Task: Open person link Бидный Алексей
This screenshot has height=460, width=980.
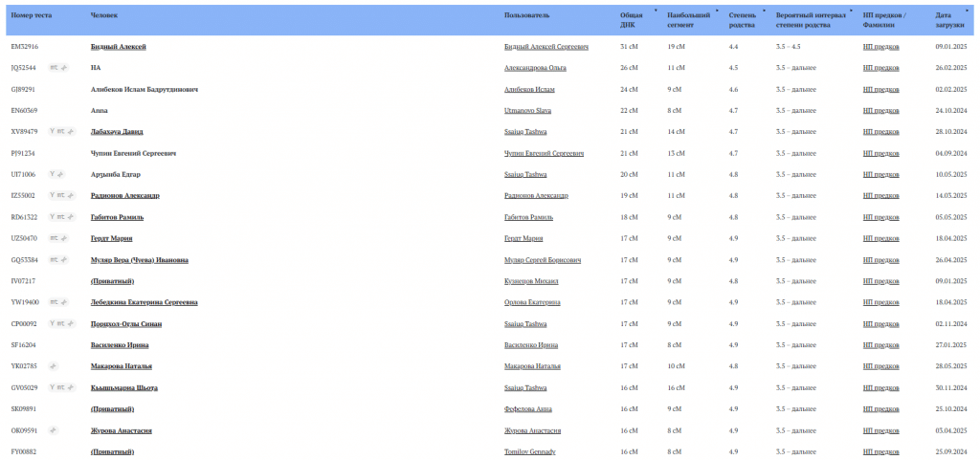Action: [118, 47]
